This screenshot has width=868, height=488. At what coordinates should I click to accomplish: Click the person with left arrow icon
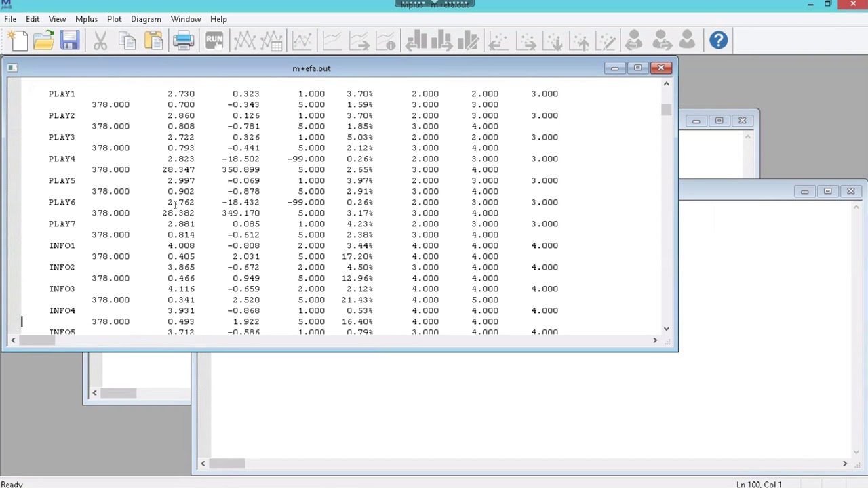pyautogui.click(x=633, y=41)
